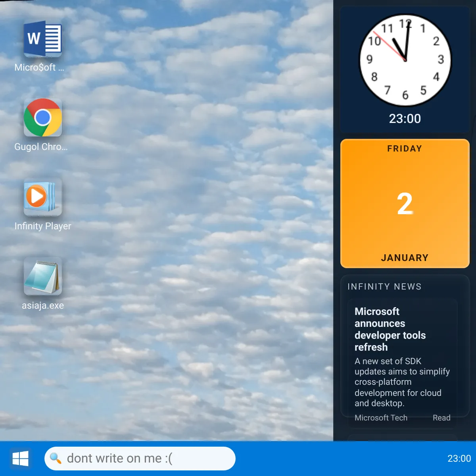Click the JANUARY month label on the calendar
The image size is (476, 476).
point(405,258)
